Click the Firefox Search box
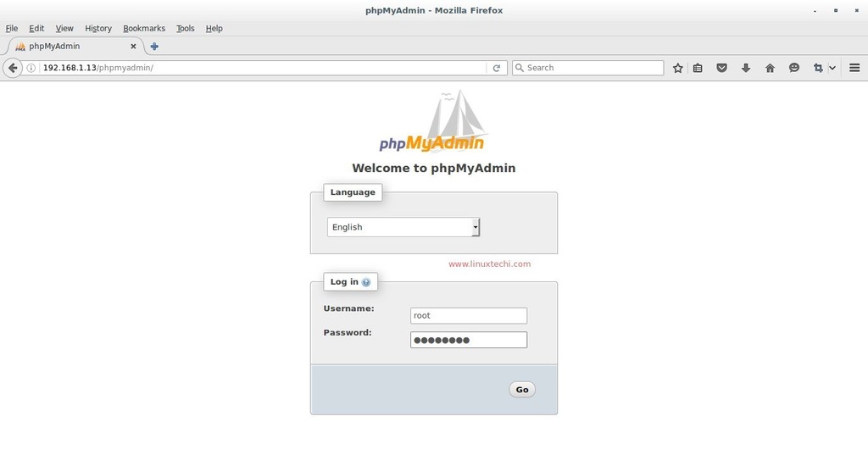The width and height of the screenshot is (868, 472). pyautogui.click(x=588, y=68)
